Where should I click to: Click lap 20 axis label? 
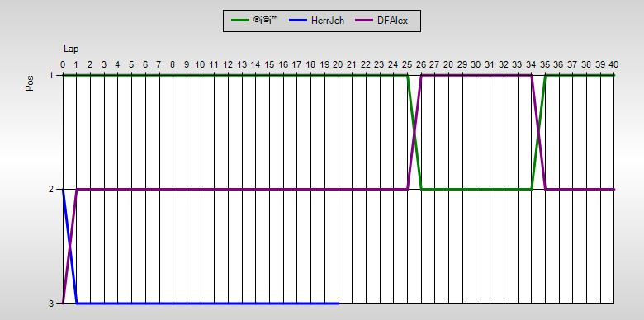[x=338, y=65]
